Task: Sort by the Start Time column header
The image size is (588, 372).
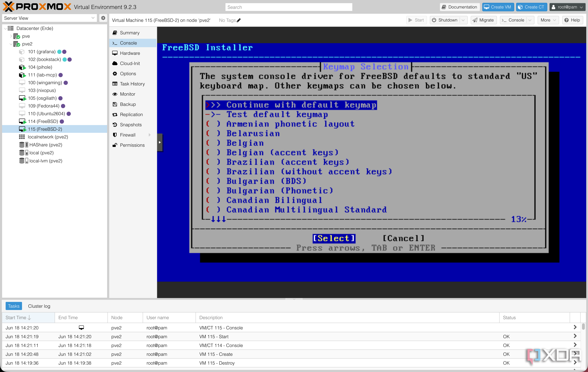Action: coord(28,318)
